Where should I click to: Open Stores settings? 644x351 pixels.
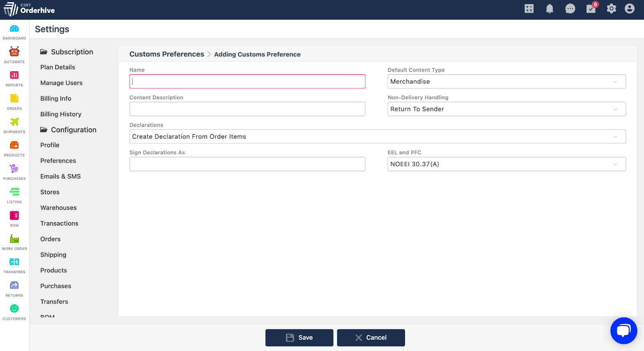coord(50,192)
